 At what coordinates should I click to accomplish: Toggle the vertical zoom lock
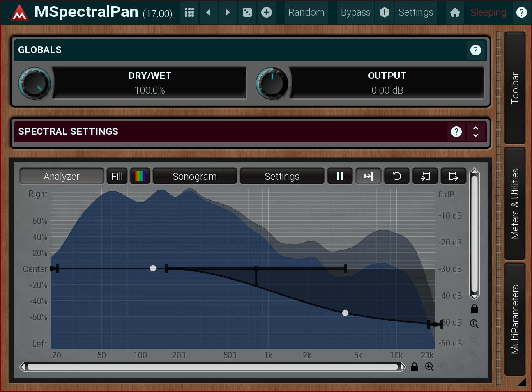tap(474, 309)
